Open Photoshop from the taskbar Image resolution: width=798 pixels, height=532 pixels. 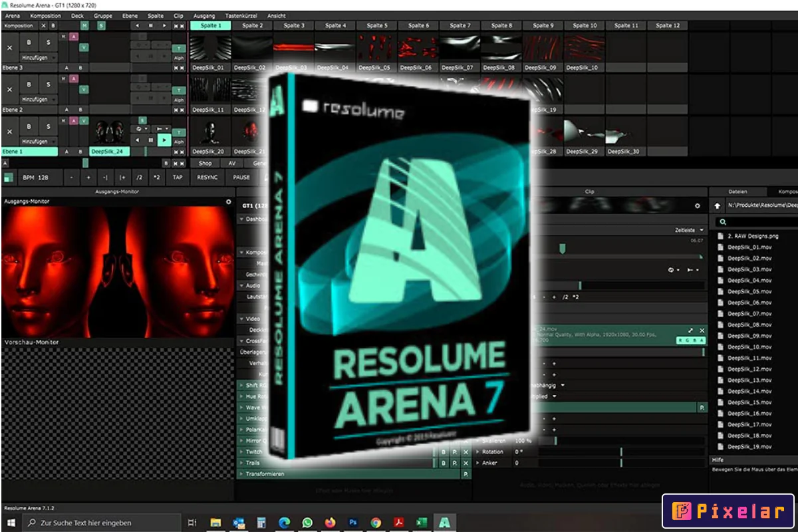pyautogui.click(x=352, y=523)
